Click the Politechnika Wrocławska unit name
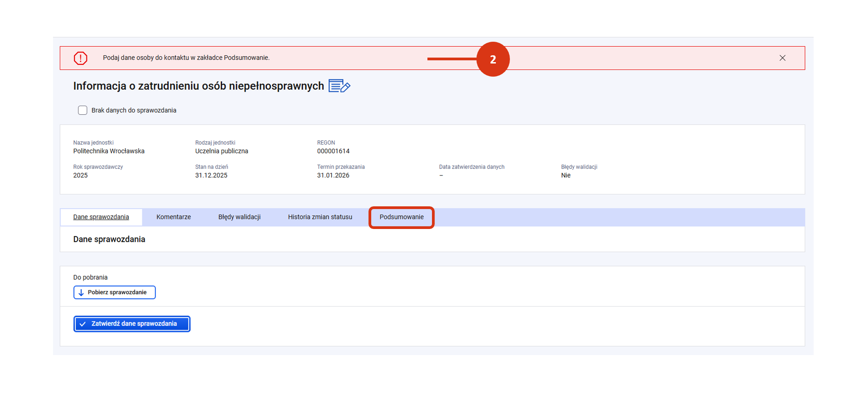This screenshot has width=868, height=419. [x=109, y=151]
